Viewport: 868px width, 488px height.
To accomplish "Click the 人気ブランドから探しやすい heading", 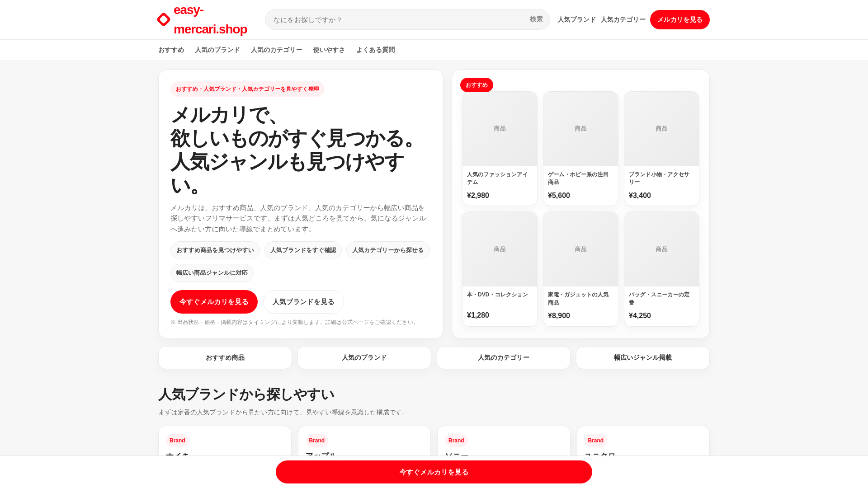I will point(246,394).
